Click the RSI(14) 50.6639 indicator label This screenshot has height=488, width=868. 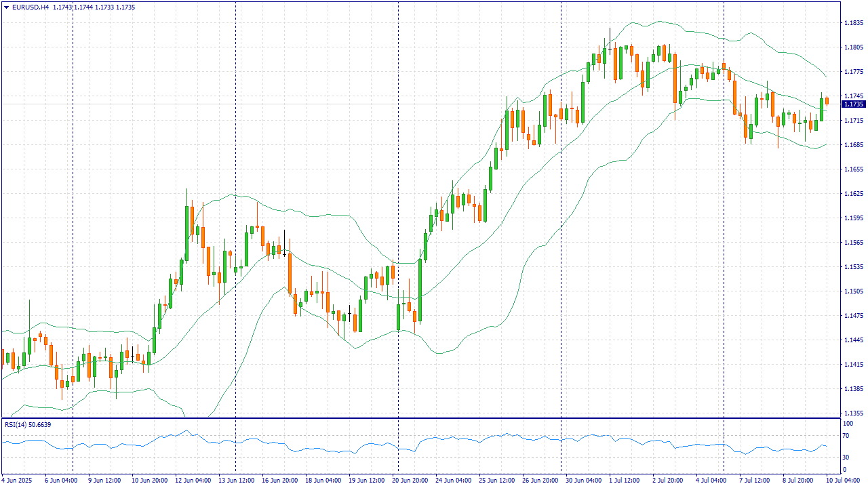(x=28, y=424)
